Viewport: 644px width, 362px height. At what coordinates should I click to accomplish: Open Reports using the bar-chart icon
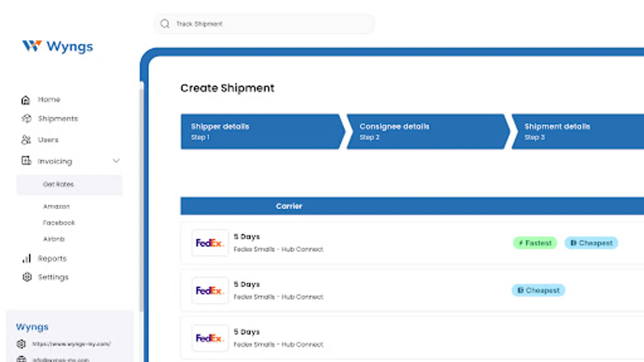(26, 259)
